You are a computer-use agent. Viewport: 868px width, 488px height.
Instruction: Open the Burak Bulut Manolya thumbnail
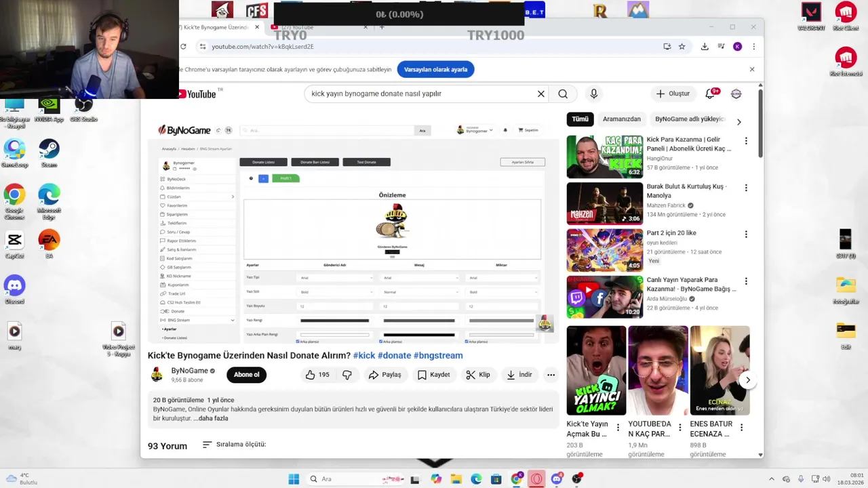click(605, 203)
